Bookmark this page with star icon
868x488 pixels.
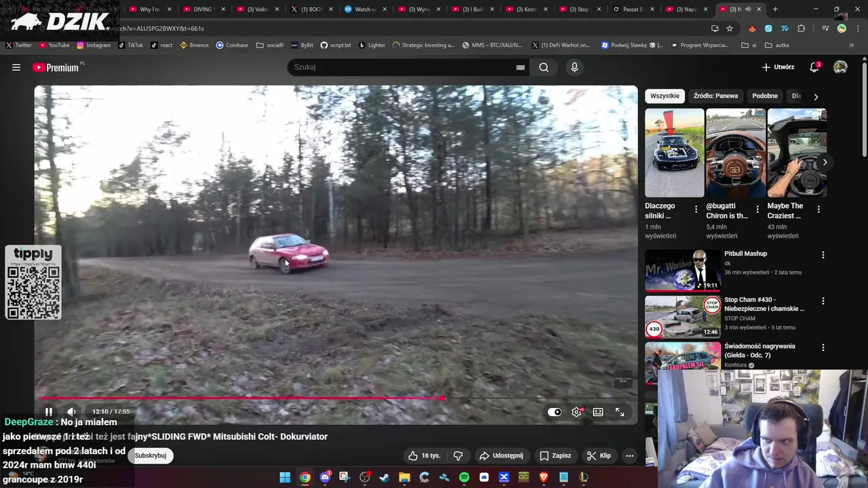pyautogui.click(x=730, y=28)
